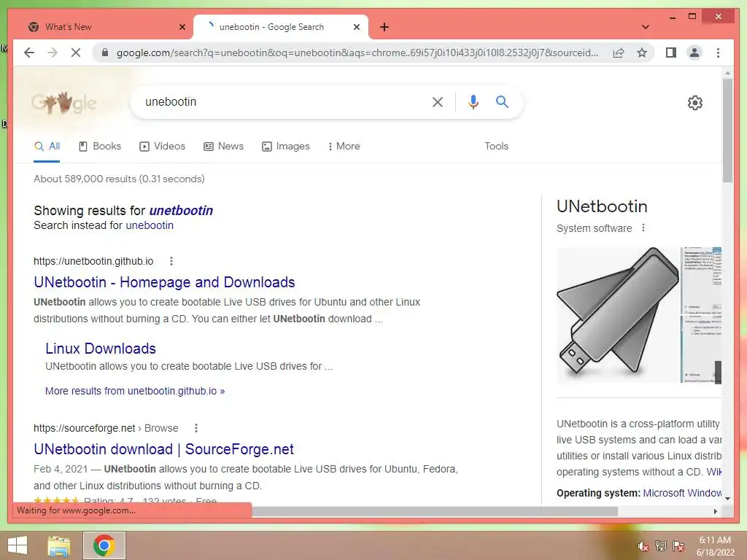Stop loading the page with the X button
Image resolution: width=747 pixels, height=560 pixels.
click(76, 52)
